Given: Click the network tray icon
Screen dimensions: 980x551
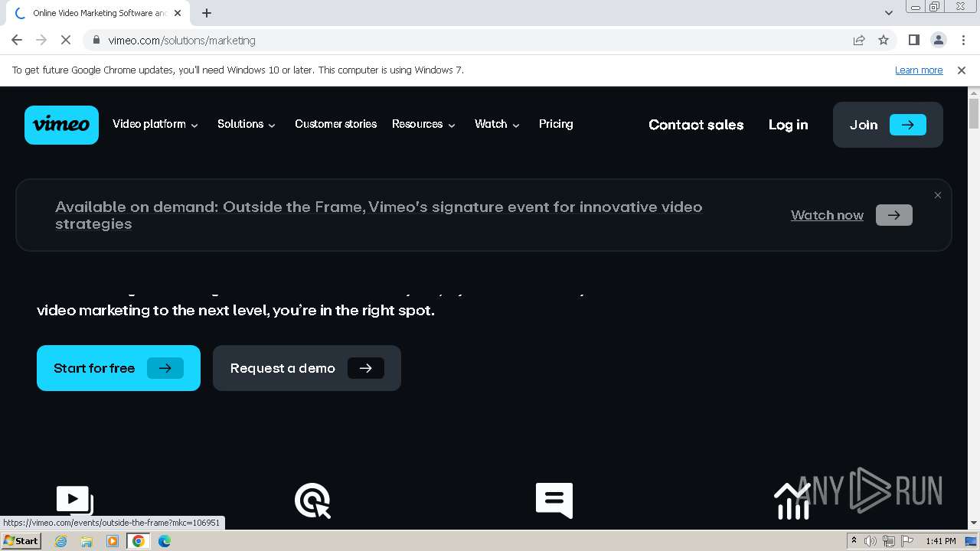Looking at the screenshot, I should 889,541.
